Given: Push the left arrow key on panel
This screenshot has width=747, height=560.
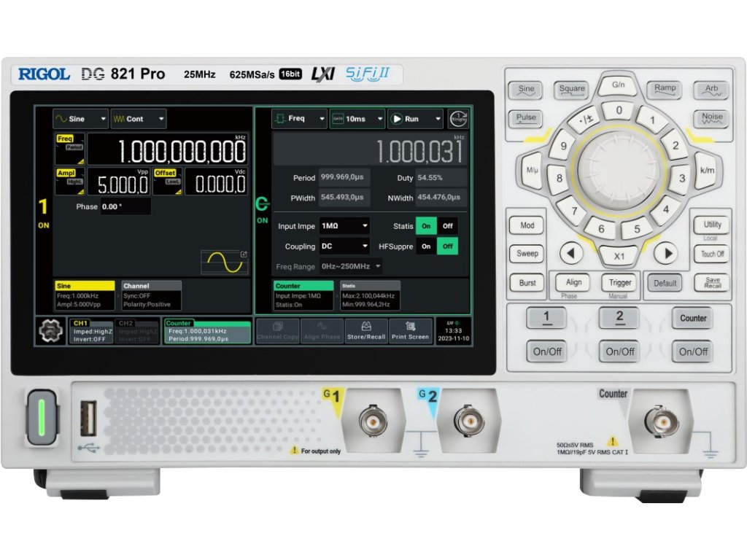Looking at the screenshot, I should pyautogui.click(x=570, y=253).
